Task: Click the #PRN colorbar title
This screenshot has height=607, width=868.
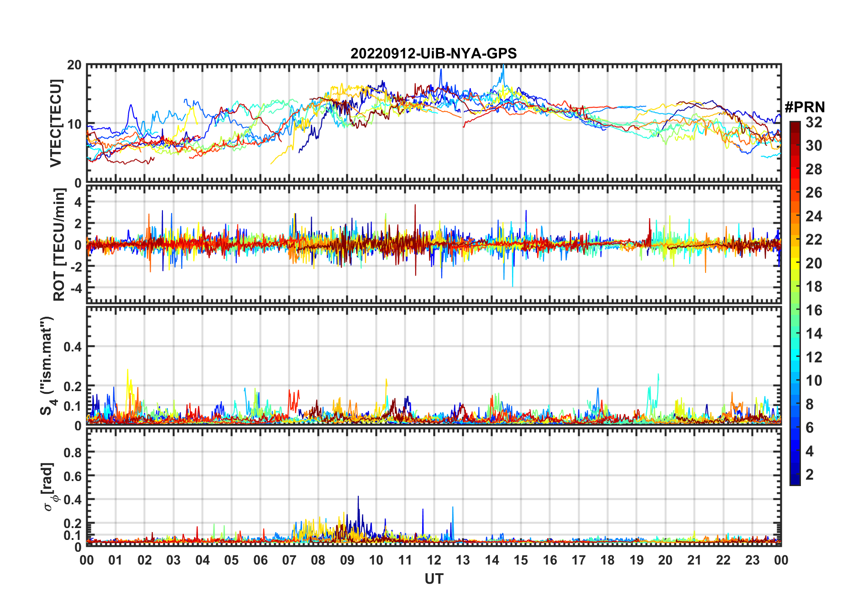Action: coord(805,107)
